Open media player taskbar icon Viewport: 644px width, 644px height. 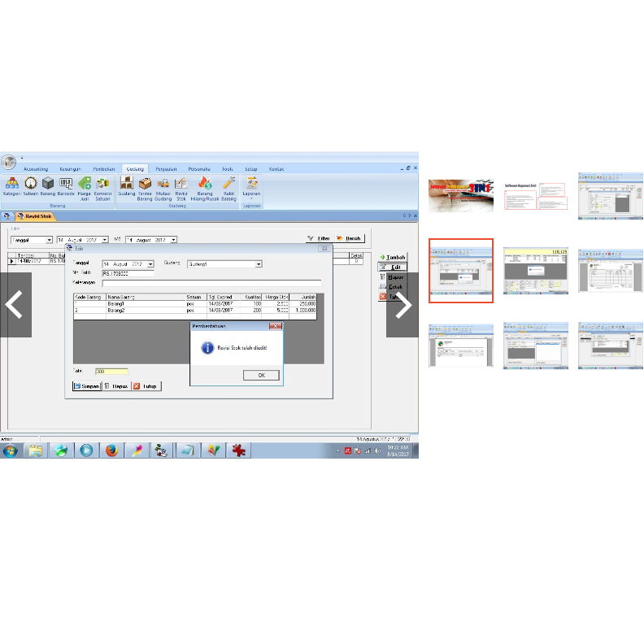pyautogui.click(x=86, y=450)
